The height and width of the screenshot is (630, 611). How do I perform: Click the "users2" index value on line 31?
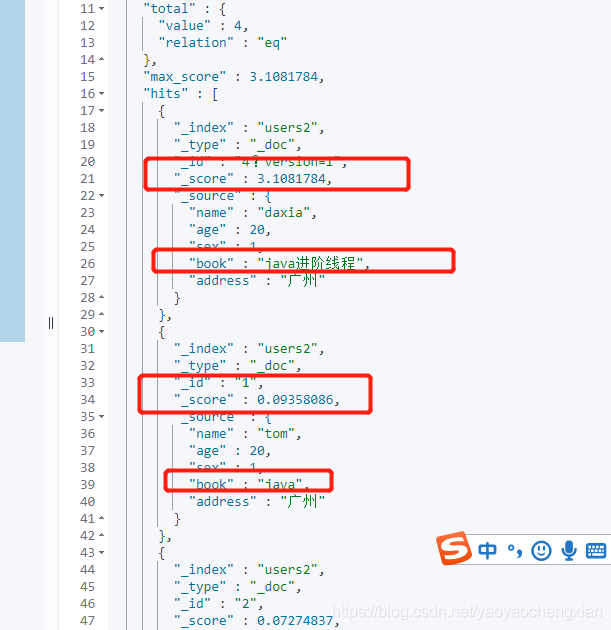tap(288, 349)
